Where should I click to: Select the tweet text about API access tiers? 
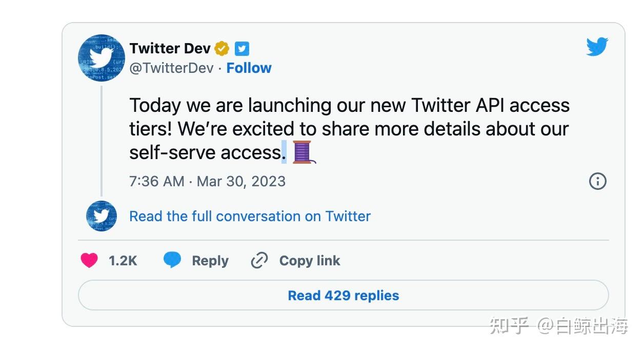click(x=349, y=128)
